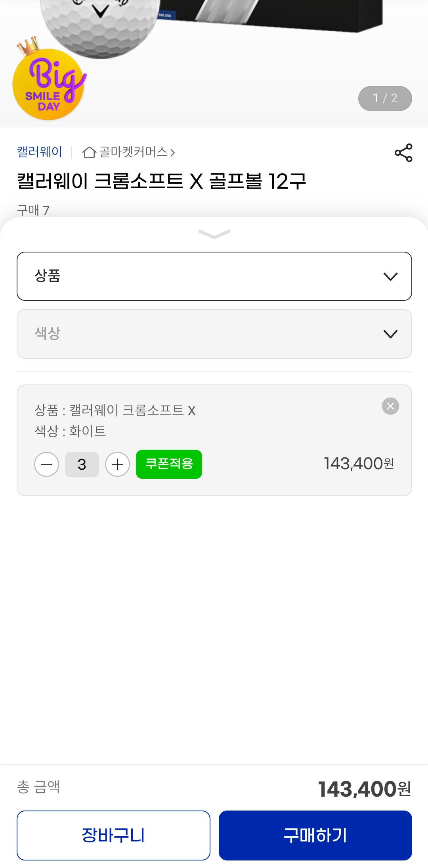Open the 상품 dropdown
428x868 pixels.
(x=214, y=276)
